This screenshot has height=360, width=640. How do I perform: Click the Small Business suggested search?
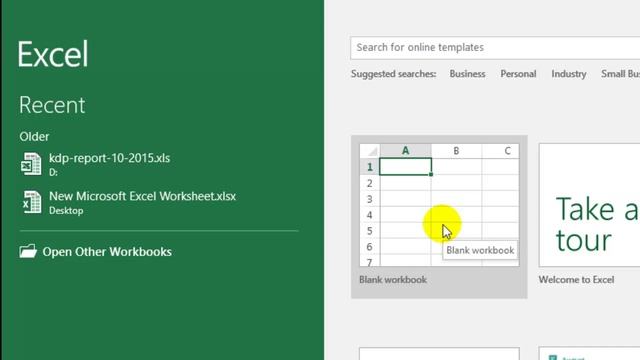(x=620, y=74)
